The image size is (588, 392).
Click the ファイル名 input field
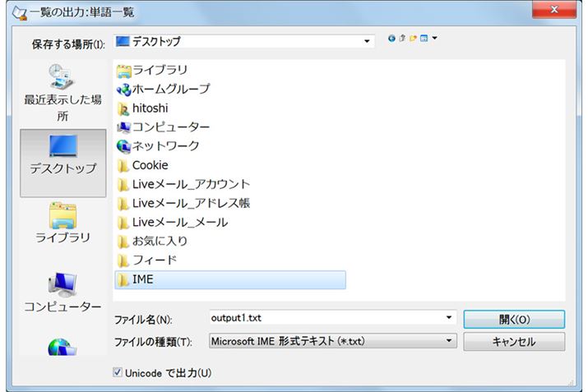pyautogui.click(x=332, y=318)
